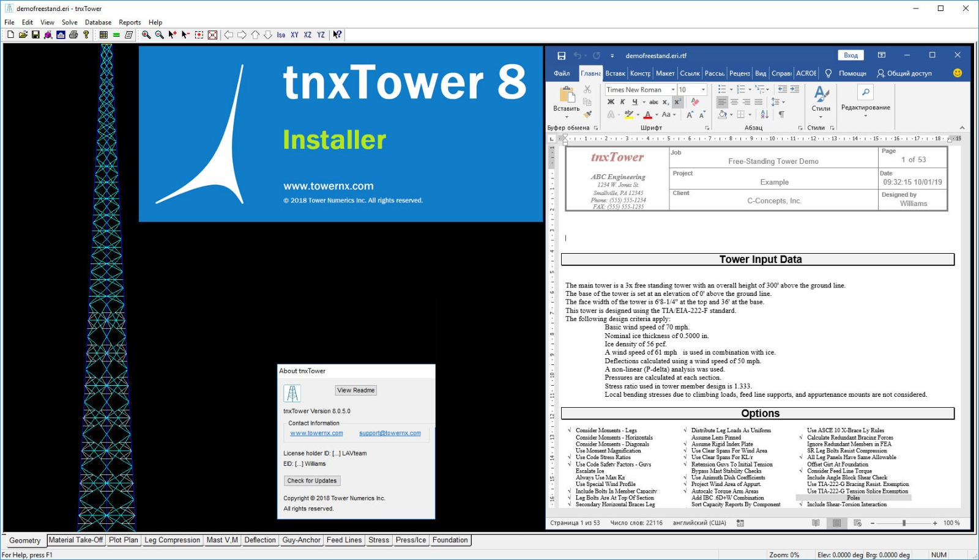Viewport: 979px width, 560px height.
Task: Click the Zoom Out magnifier icon
Action: pyautogui.click(x=159, y=35)
